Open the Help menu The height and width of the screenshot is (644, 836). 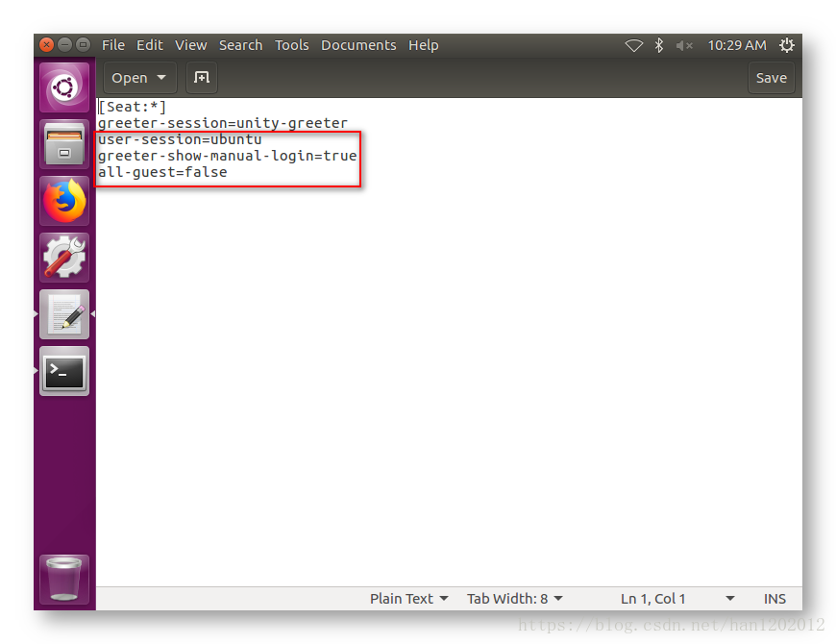(424, 45)
